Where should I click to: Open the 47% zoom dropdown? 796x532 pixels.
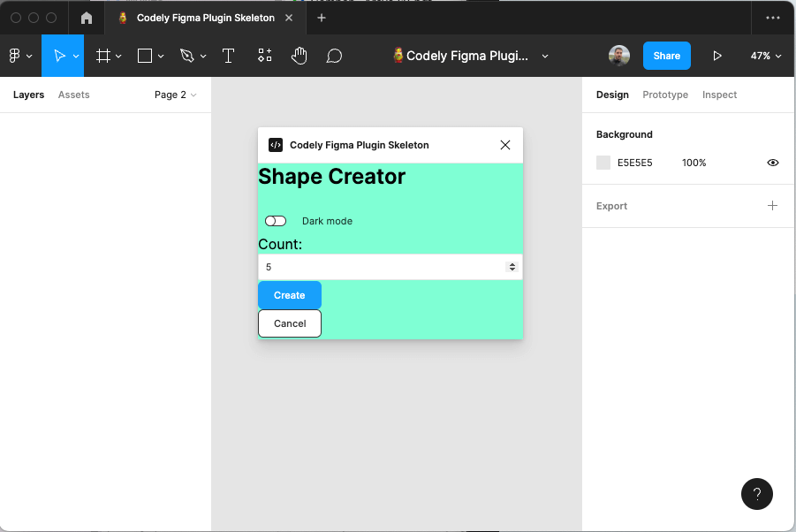pyautogui.click(x=766, y=56)
